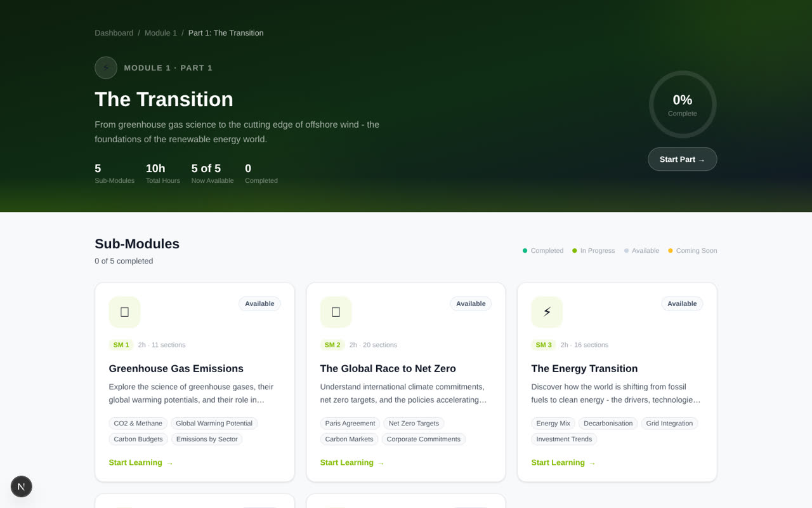Click the Greenhouse Gas Emissions card title
The width and height of the screenshot is (812, 508).
point(176,368)
